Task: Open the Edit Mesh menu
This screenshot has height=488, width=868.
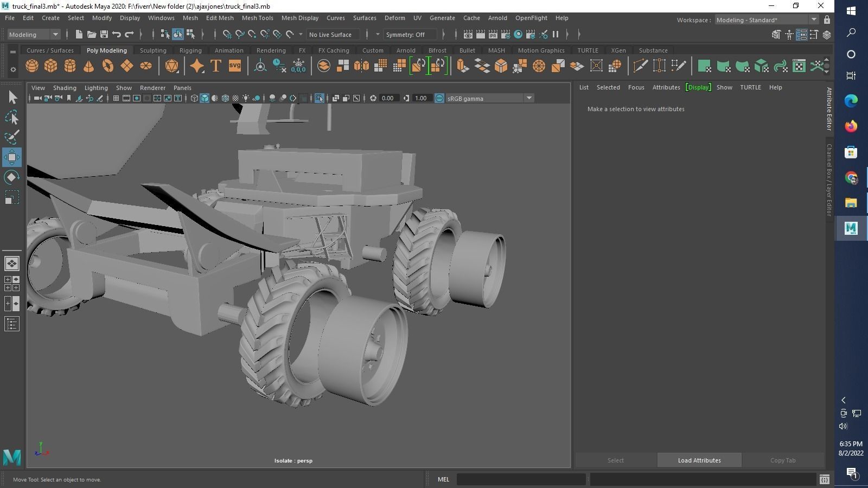Action: [x=220, y=18]
